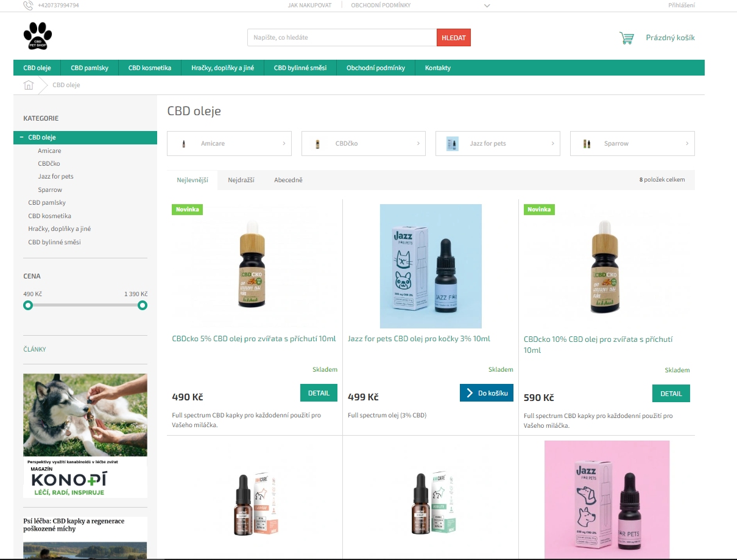Click the CBDčko category bottle icon
Viewport: 737px width, 560px height.
(317, 144)
